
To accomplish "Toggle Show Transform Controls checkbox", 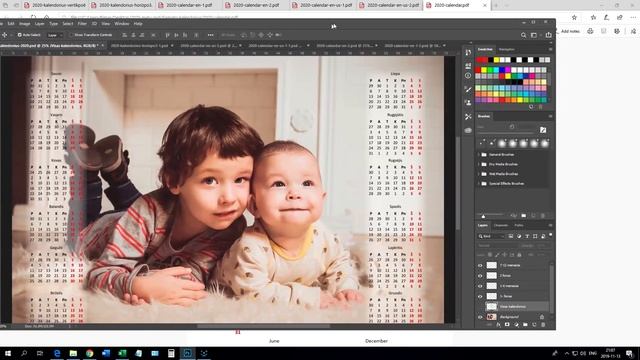I will coord(70,35).
